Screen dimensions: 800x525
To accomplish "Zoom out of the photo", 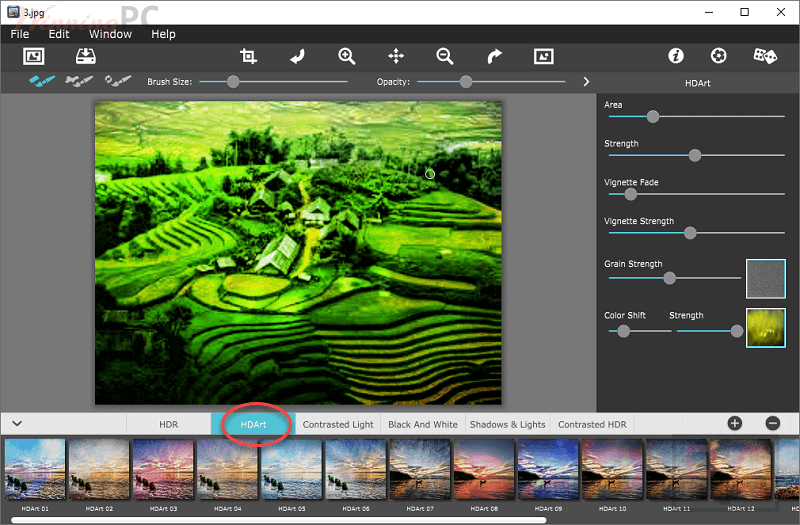I will pyautogui.click(x=445, y=56).
